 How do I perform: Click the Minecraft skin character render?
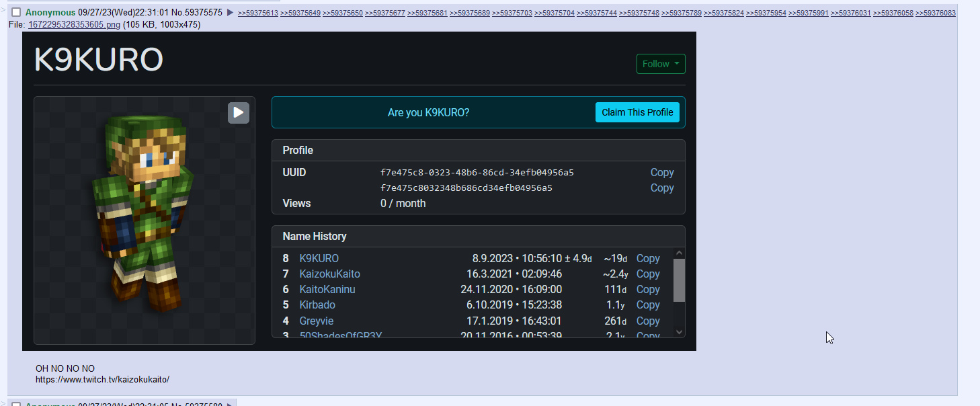[142, 215]
